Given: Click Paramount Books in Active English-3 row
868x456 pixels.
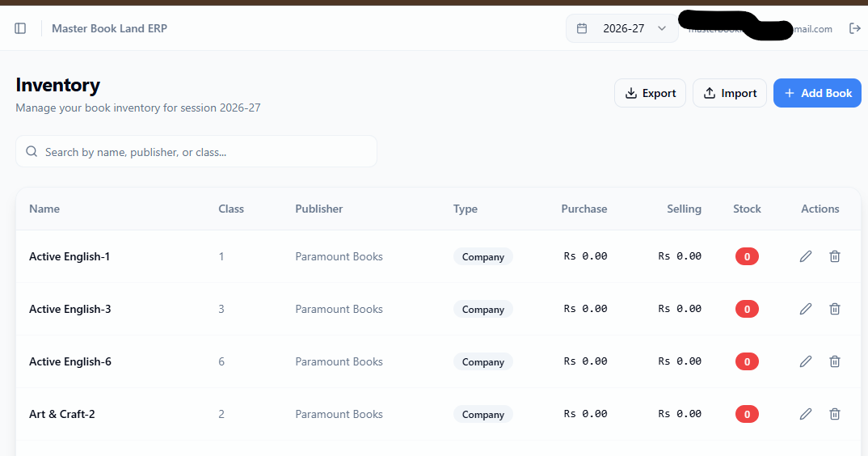Looking at the screenshot, I should [x=339, y=309].
